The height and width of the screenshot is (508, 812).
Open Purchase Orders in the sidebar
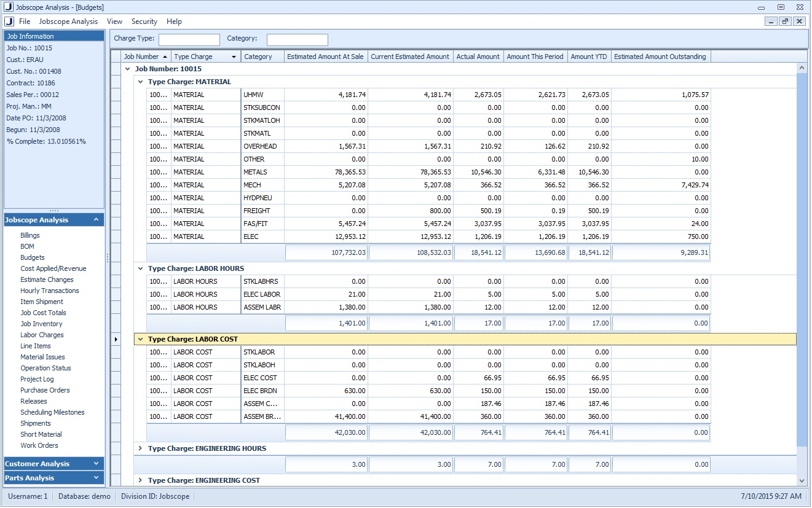(x=45, y=390)
